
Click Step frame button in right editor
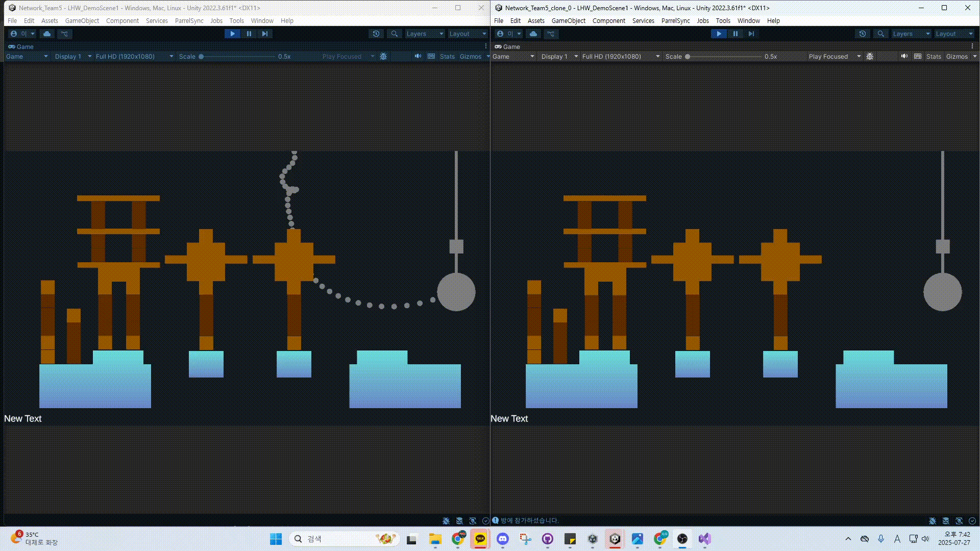tap(751, 34)
